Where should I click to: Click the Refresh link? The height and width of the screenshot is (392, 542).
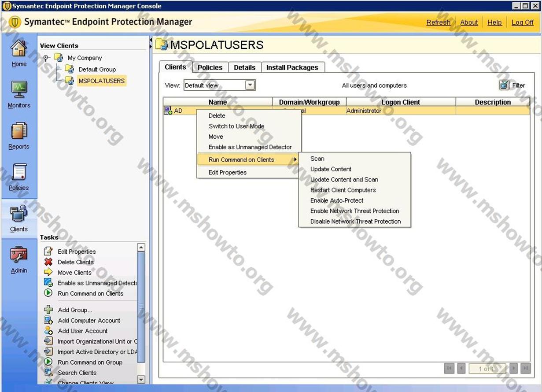439,22
